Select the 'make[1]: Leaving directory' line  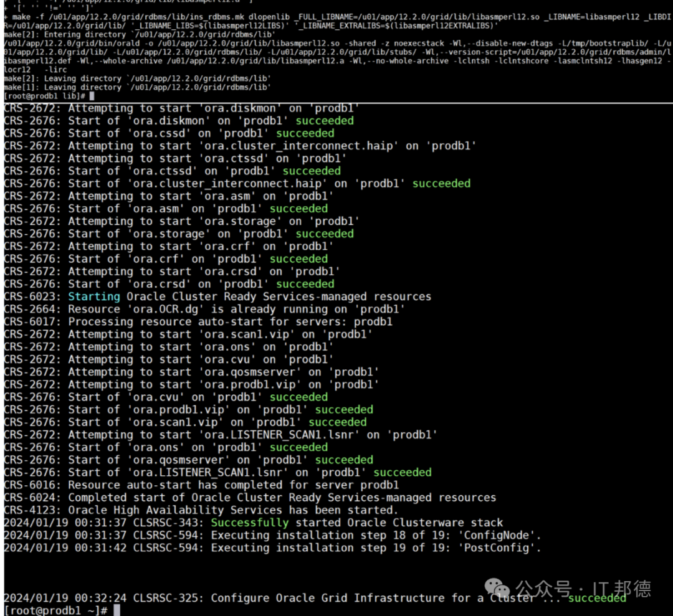tap(137, 87)
